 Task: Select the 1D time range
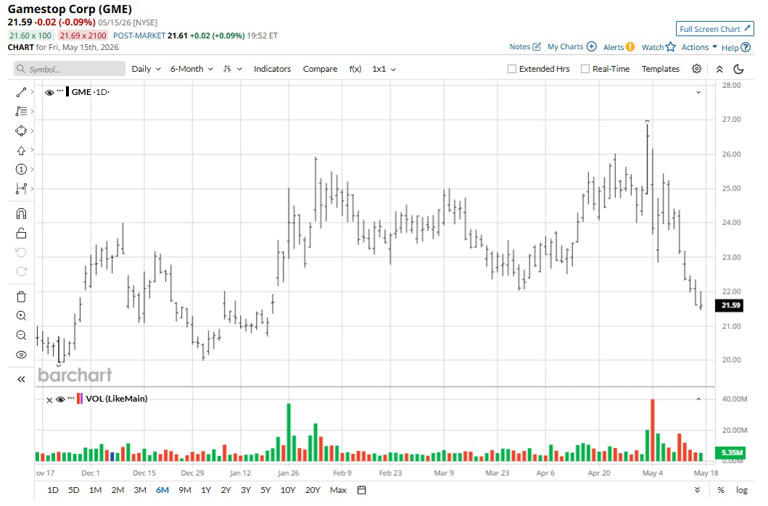(53, 490)
